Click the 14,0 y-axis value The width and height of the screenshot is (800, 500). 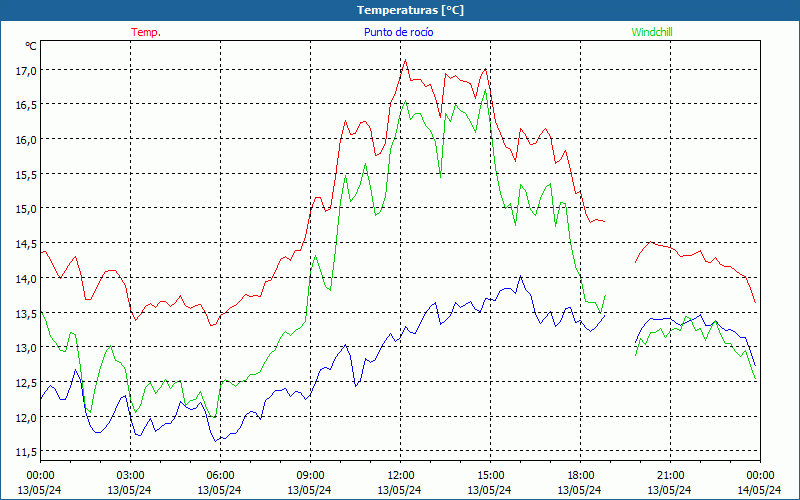pyautogui.click(x=26, y=279)
